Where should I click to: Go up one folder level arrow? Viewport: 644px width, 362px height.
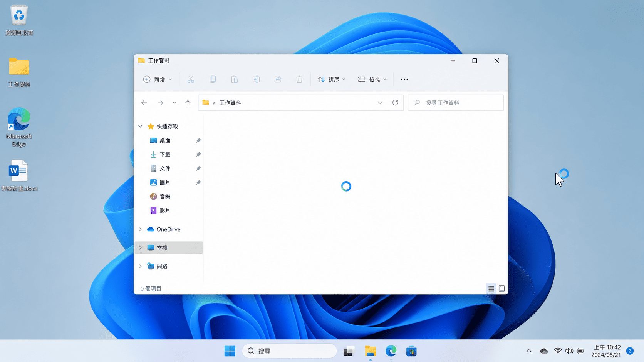(188, 103)
